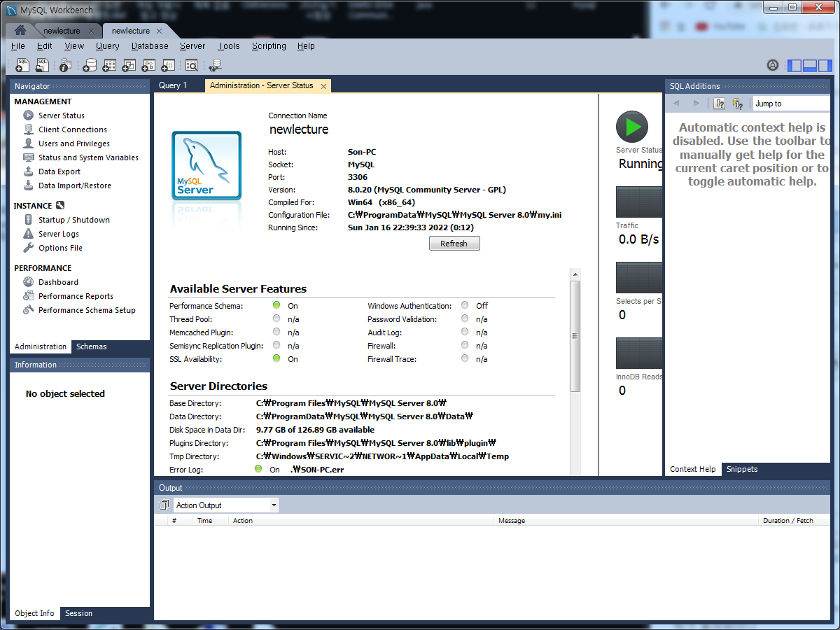The height and width of the screenshot is (630, 840).
Task: Open the Query menu
Action: (x=108, y=46)
